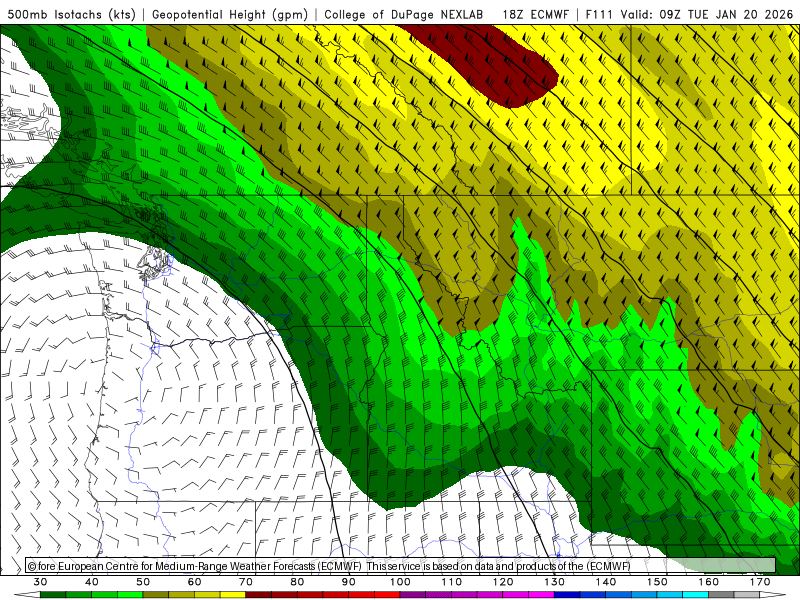The image size is (800, 600).
Task: Click the '110' value on the color scale
Action: point(452,582)
